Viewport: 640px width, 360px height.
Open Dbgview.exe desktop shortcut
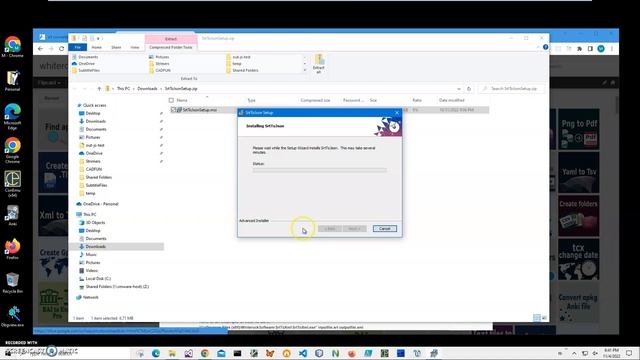point(13,317)
